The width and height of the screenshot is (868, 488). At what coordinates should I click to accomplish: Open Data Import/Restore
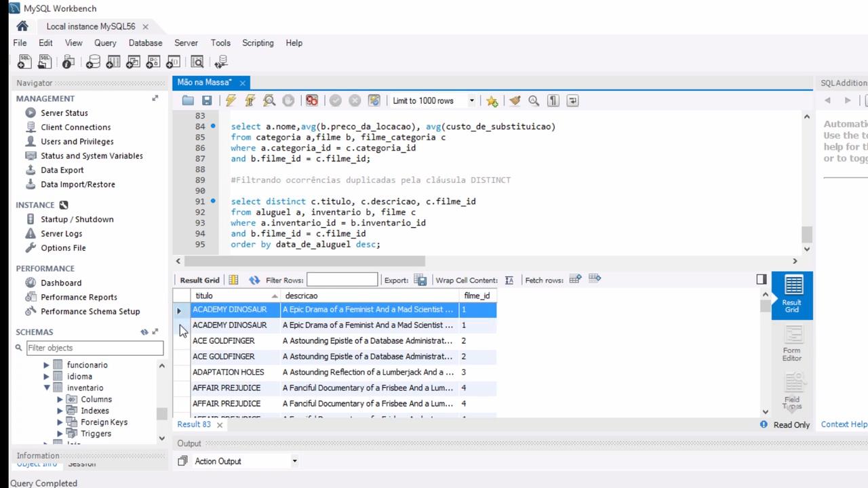coord(77,184)
